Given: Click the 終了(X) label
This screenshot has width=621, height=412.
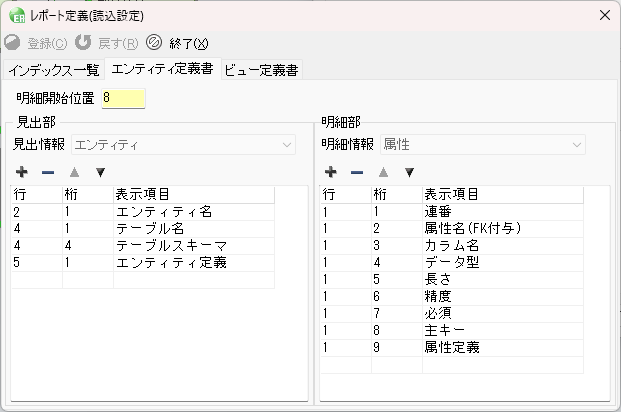Looking at the screenshot, I should [189, 43].
